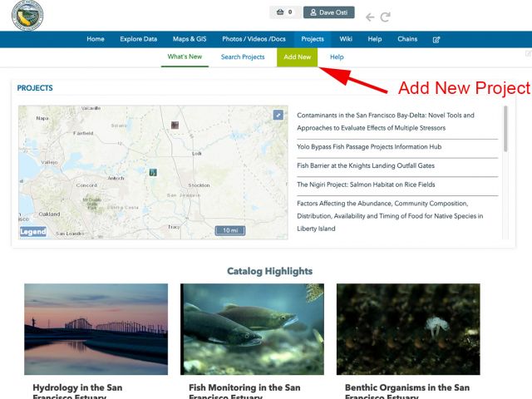This screenshot has height=399, width=532.
Task: Open the Chains menu item
Action: click(407, 39)
